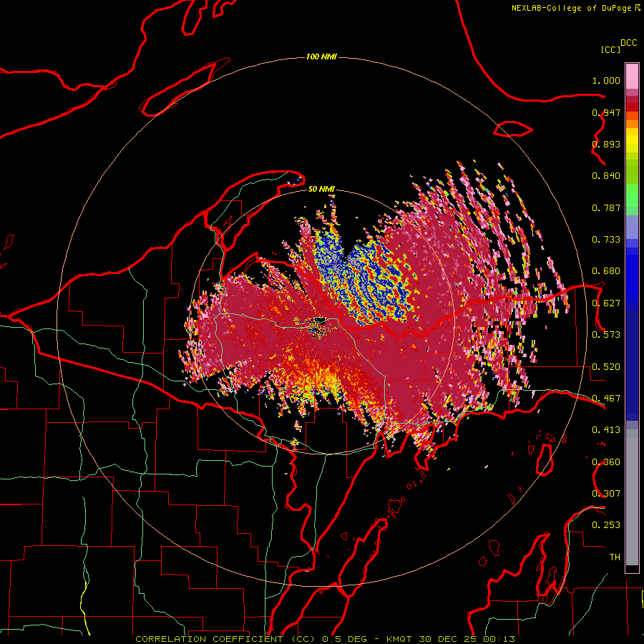Click the 100 NMI range ring label
644x644 pixels.
tap(321, 57)
